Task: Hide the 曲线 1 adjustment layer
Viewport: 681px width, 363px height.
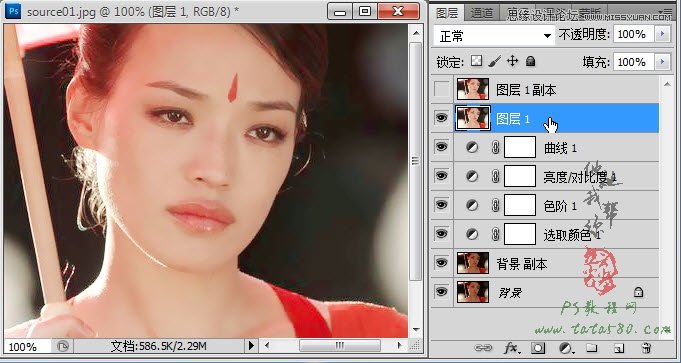Action: pyautogui.click(x=442, y=147)
